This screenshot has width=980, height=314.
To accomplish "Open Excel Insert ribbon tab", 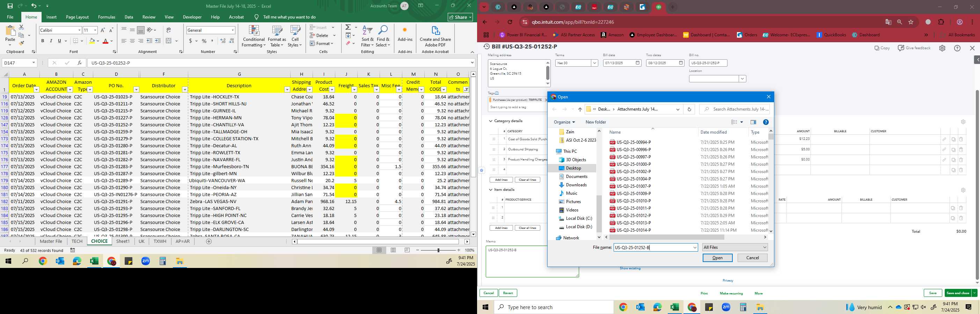I will (x=51, y=17).
